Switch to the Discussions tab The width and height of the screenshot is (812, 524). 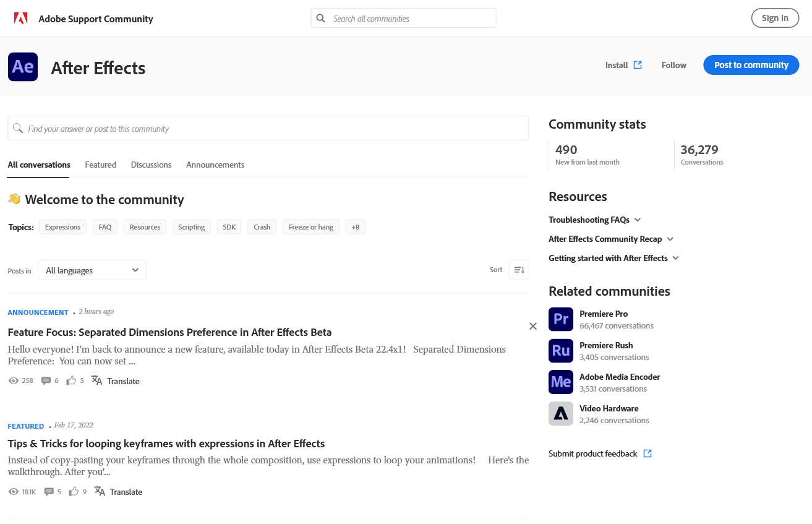pyautogui.click(x=151, y=165)
